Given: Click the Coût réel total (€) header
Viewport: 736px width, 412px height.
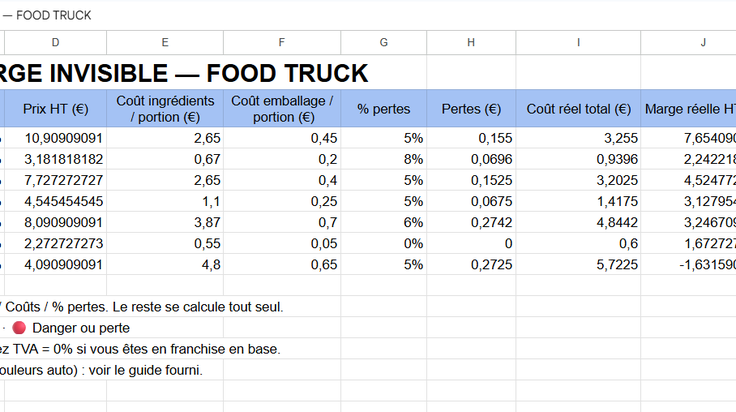Looking at the screenshot, I should point(578,108).
